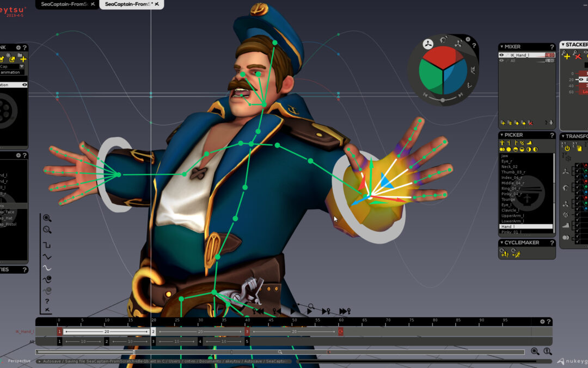Click the walk cycle maker icon
This screenshot has width=588, height=368.
click(504, 254)
